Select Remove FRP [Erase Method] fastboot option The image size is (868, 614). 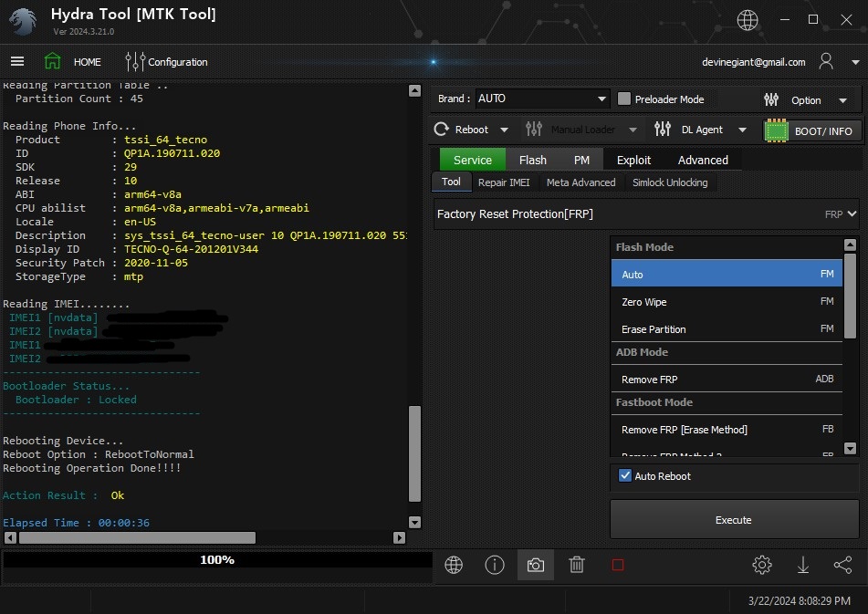(727, 429)
